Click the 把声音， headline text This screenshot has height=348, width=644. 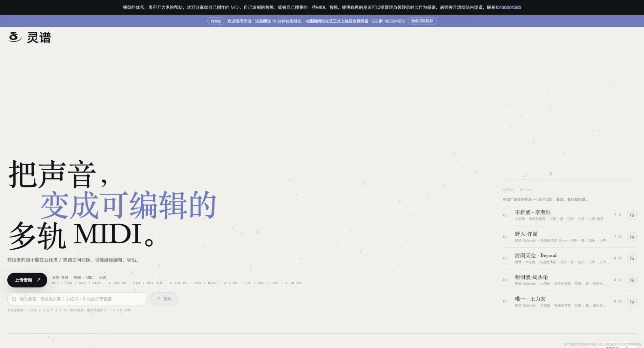pyautogui.click(x=58, y=174)
